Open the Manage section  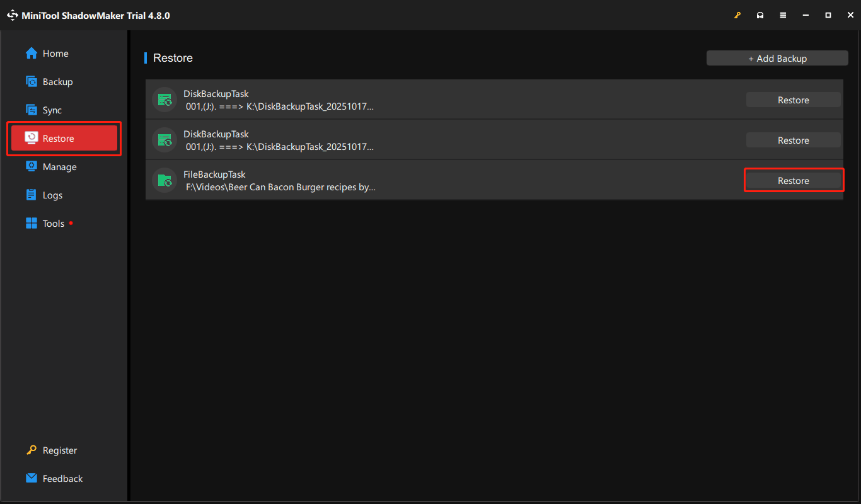[59, 167]
